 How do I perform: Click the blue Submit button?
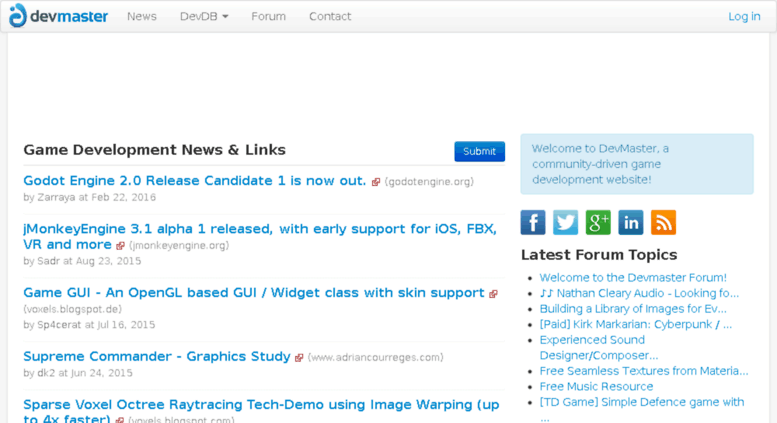[480, 152]
